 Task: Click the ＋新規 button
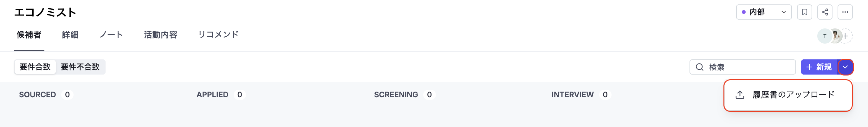[x=819, y=67]
